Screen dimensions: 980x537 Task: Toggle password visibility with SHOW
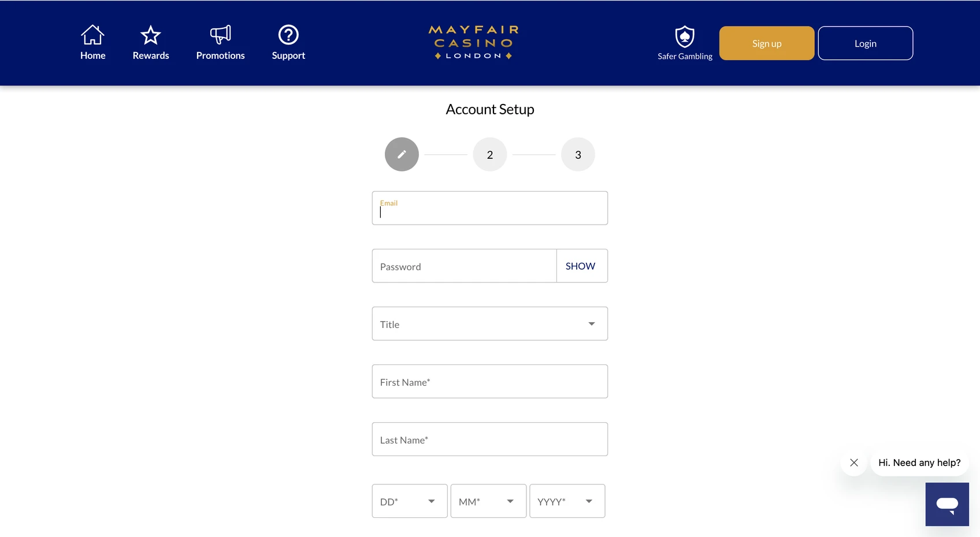click(x=580, y=266)
